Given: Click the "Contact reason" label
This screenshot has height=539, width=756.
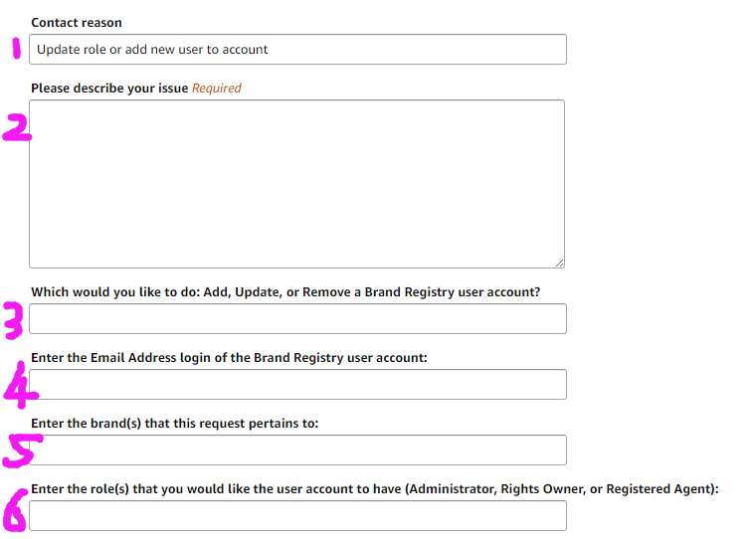Looking at the screenshot, I should click(77, 23).
